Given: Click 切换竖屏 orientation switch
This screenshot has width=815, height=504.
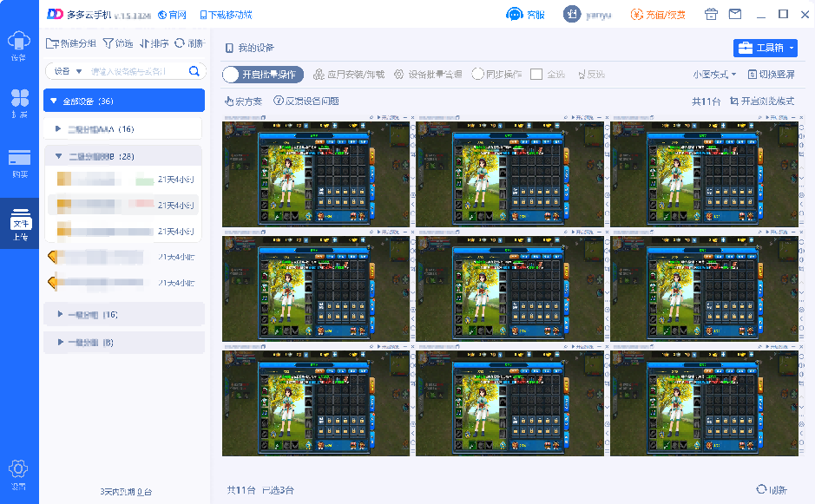Looking at the screenshot, I should pos(772,75).
